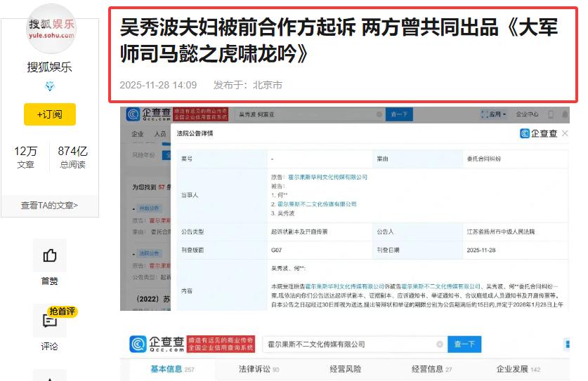Click 查一下 button in the top screenshot
This screenshot has width=588, height=381.
click(399, 114)
